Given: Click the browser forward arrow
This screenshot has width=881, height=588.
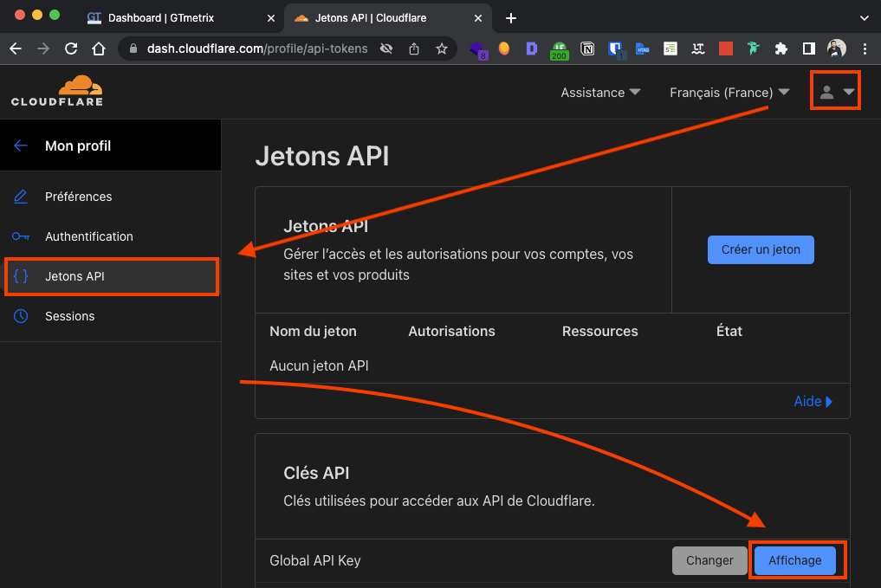Looking at the screenshot, I should (x=43, y=48).
